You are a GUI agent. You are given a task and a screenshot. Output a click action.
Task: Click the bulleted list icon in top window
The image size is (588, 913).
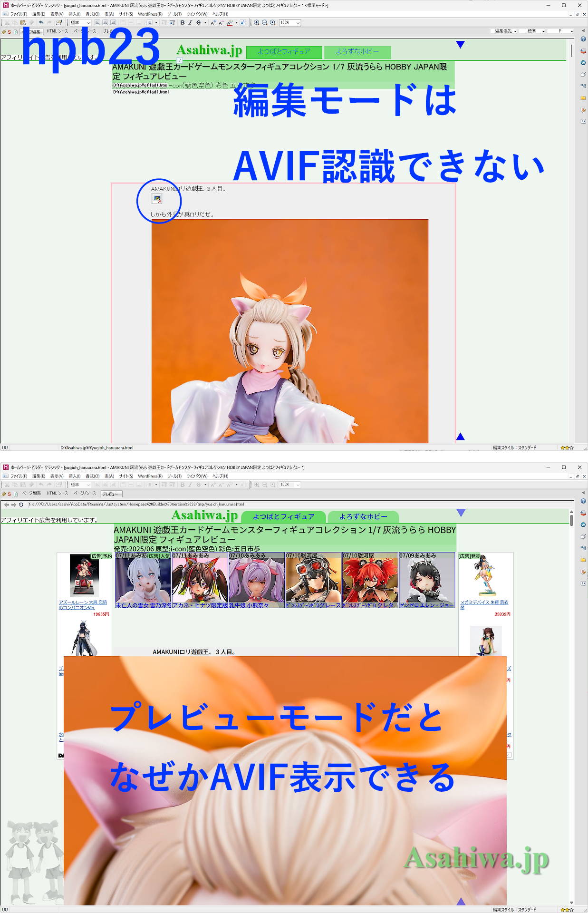[149, 23]
